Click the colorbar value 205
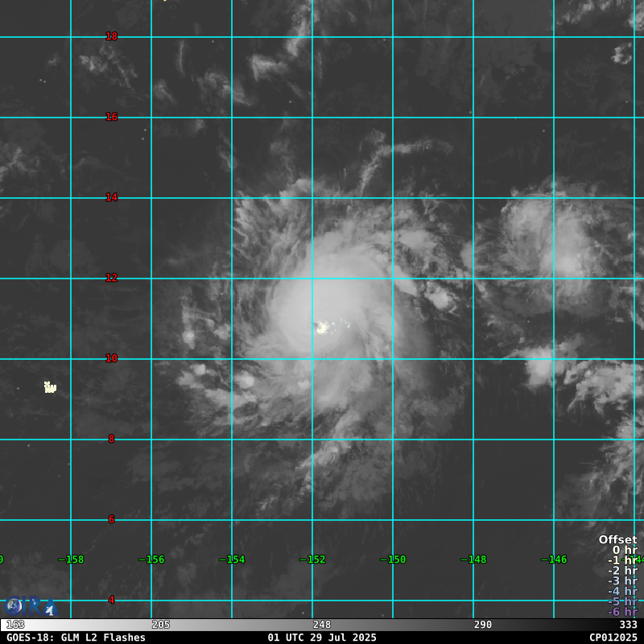The image size is (644, 644). (160, 625)
